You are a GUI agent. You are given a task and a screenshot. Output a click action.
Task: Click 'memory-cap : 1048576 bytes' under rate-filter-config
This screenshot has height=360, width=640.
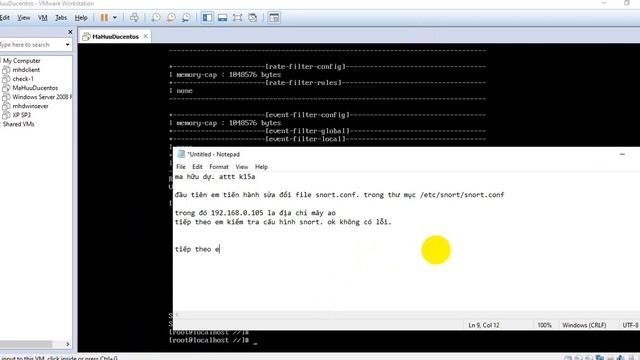pos(228,75)
